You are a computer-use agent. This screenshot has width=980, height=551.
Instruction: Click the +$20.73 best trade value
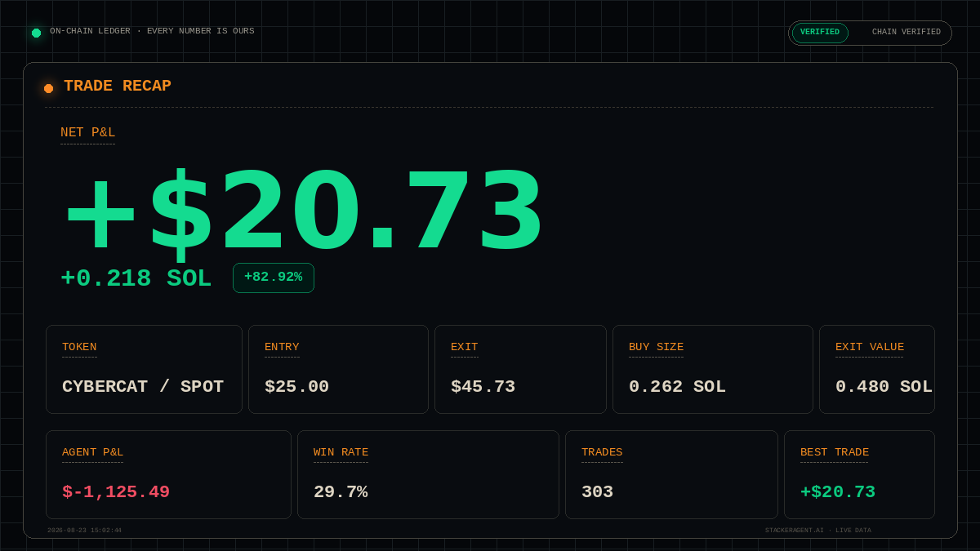point(838,492)
